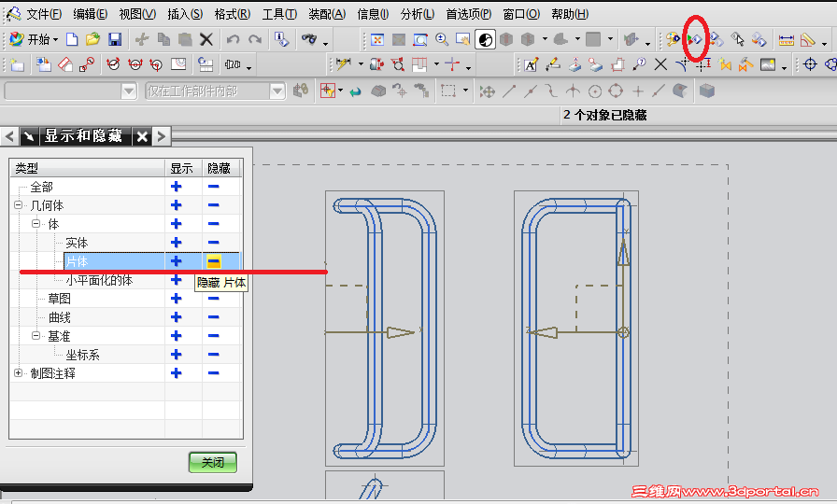
Task: Click the green 关闭 button
Action: pos(212,462)
